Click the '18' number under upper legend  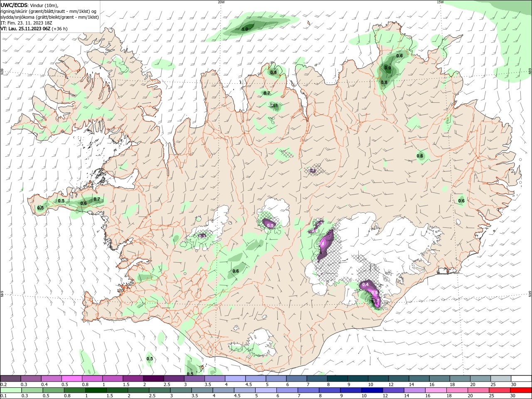452,384
